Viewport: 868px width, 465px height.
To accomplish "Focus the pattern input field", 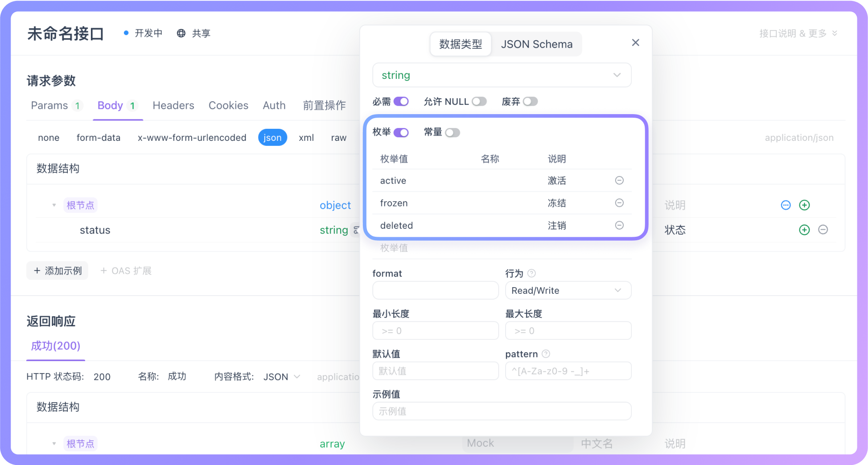I will (568, 371).
